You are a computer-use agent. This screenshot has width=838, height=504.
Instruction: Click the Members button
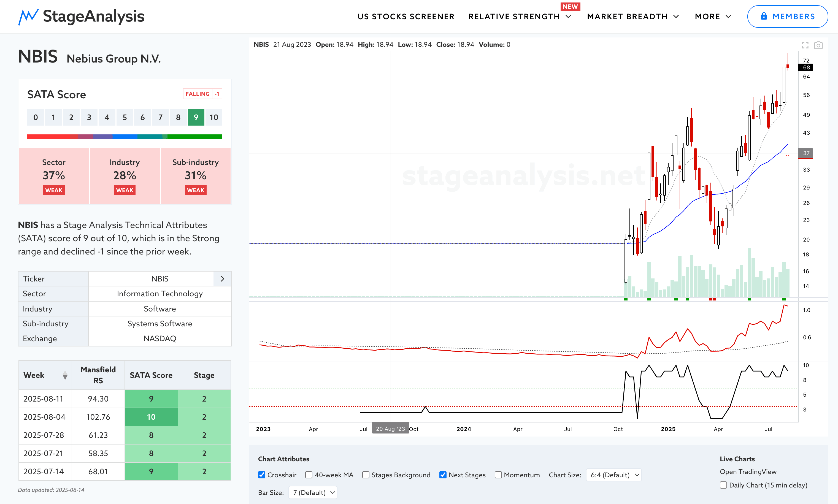[787, 16]
